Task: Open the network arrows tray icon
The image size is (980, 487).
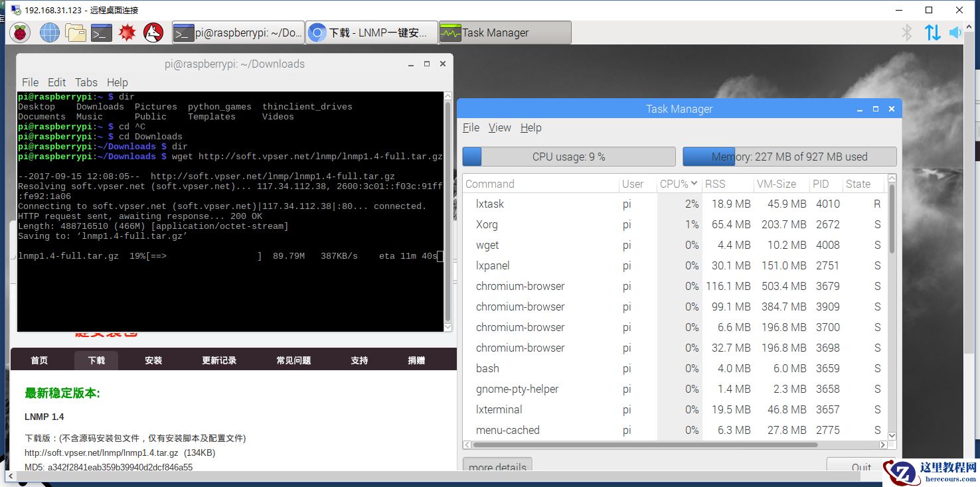Action: (x=932, y=32)
